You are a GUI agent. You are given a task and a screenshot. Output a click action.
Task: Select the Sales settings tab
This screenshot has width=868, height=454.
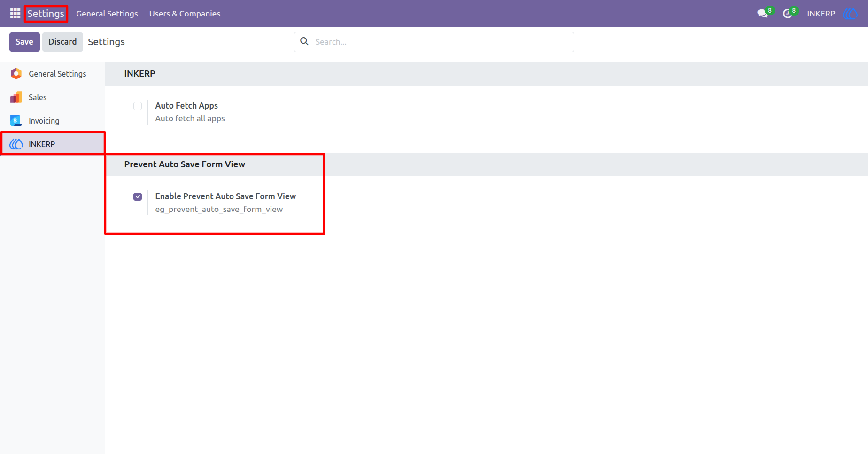tap(52, 97)
